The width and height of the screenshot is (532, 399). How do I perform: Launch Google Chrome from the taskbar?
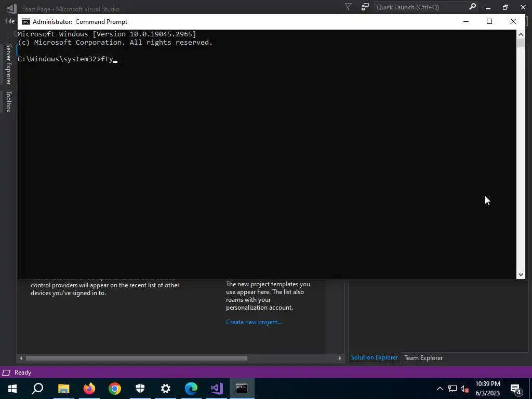click(115, 389)
